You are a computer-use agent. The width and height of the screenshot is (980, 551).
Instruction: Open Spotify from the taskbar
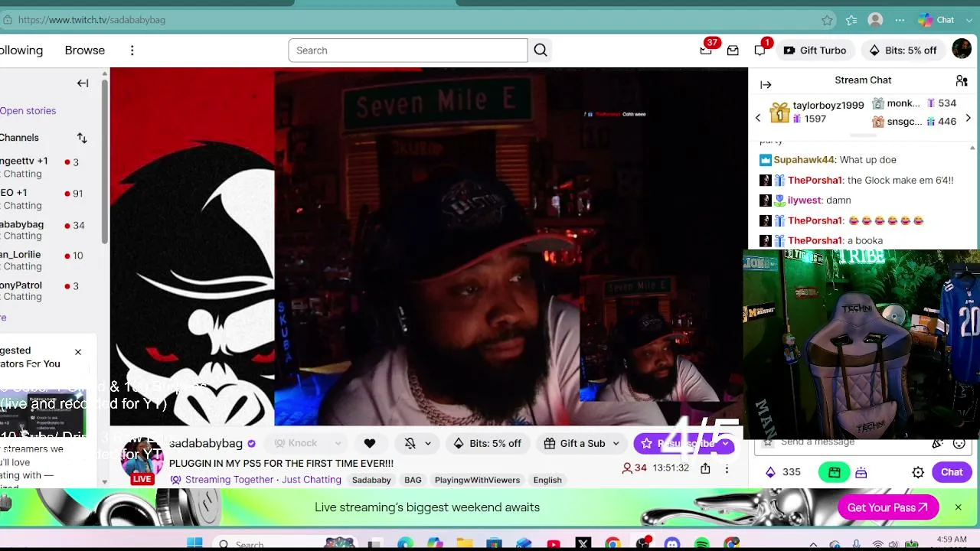point(702,544)
